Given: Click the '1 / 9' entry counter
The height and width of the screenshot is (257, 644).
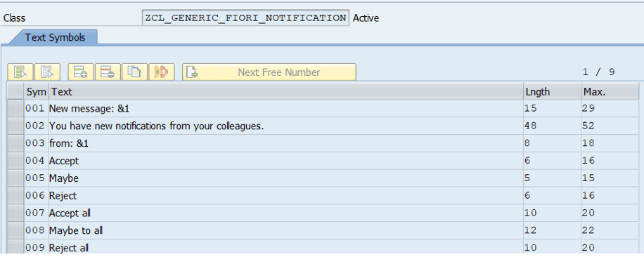Looking at the screenshot, I should click(599, 72).
